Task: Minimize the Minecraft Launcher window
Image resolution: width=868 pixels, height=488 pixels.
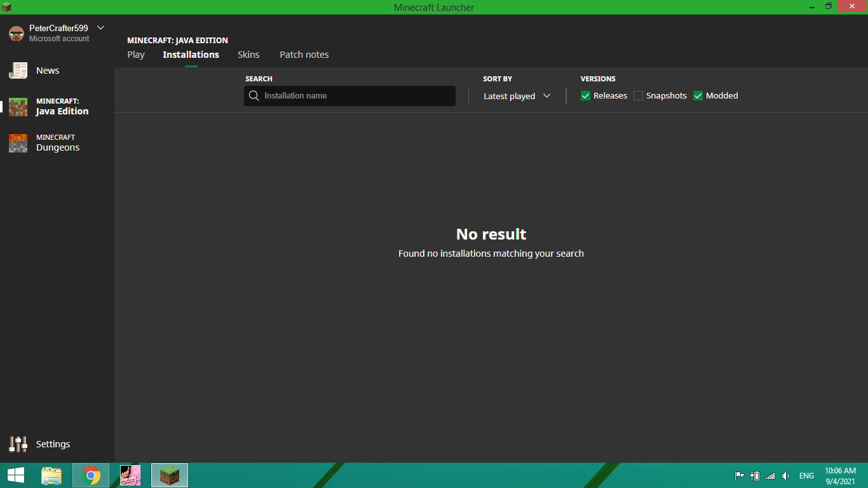Action: pyautogui.click(x=813, y=6)
